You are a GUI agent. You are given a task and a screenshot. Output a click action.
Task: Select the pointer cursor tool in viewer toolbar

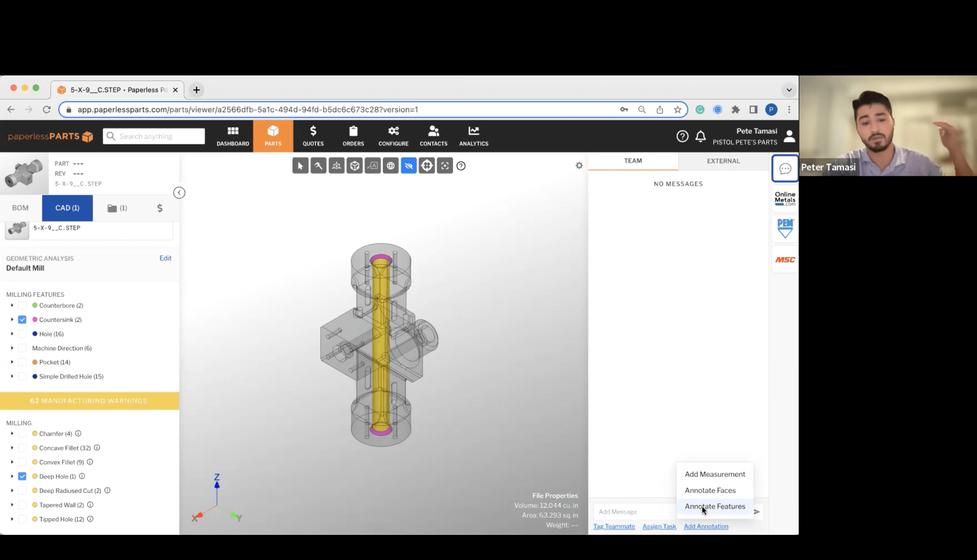click(301, 166)
